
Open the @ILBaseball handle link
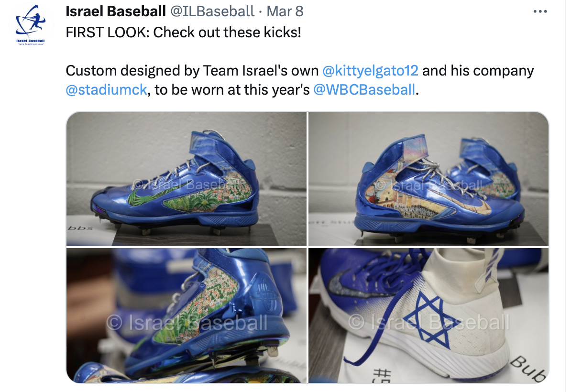tap(212, 11)
